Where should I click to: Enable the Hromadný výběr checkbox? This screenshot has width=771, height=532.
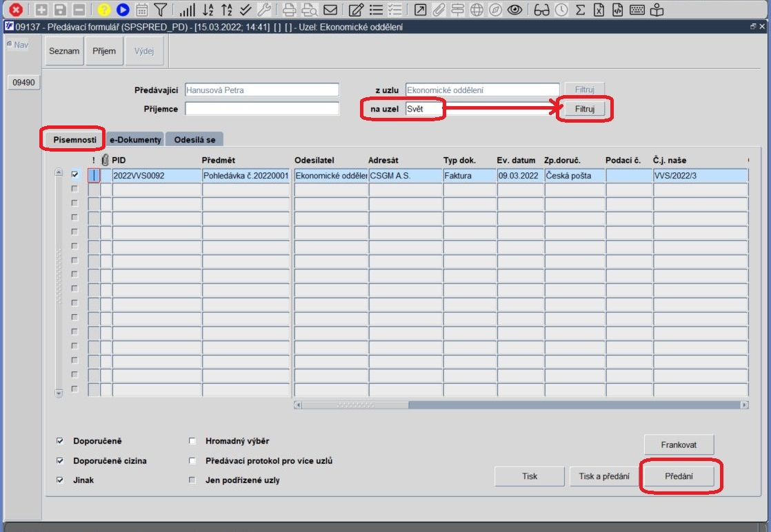(192, 440)
